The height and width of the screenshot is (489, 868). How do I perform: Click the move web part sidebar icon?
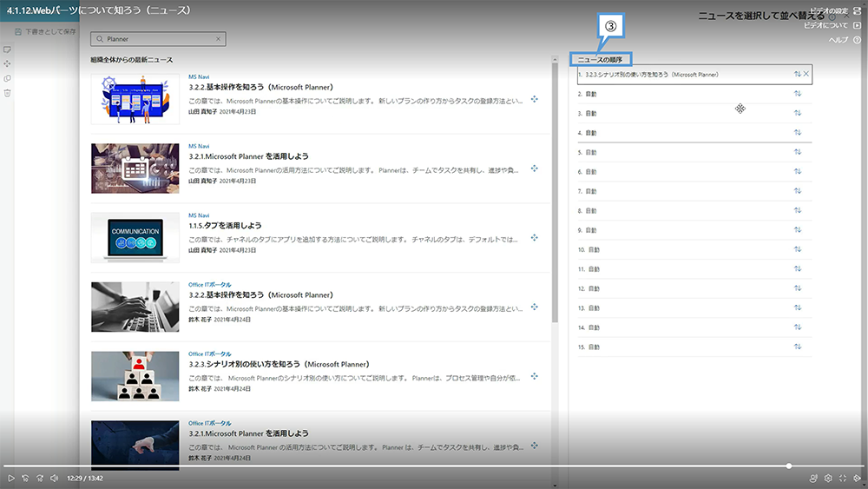tap(7, 63)
